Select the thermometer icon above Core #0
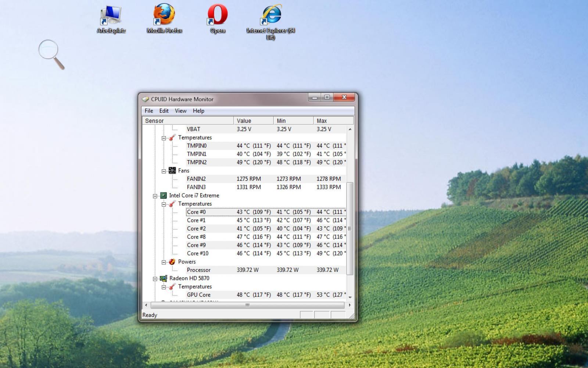Viewport: 588px width, 368px height. 172,204
